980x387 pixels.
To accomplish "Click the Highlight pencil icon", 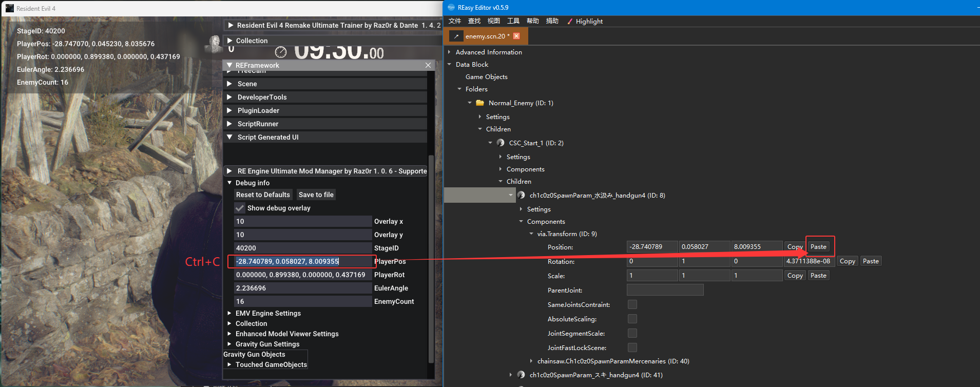I will 570,21.
